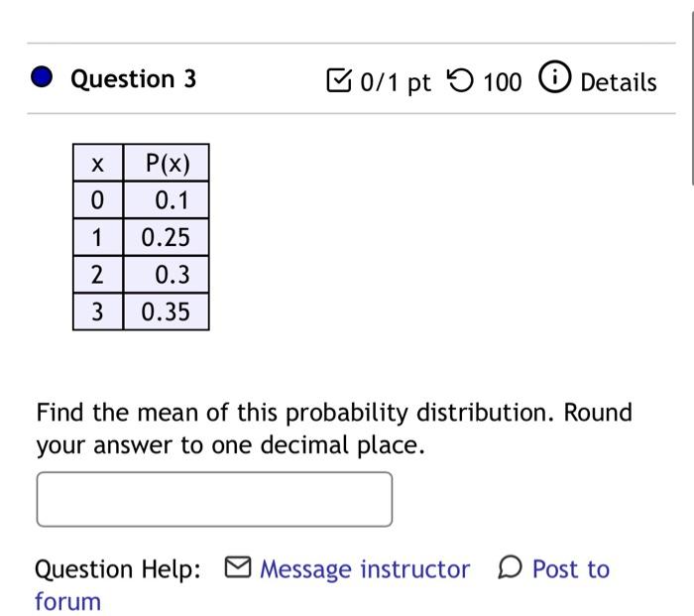Select the 0.25 probability cell
Screen dimensions: 694x616
(x=167, y=237)
